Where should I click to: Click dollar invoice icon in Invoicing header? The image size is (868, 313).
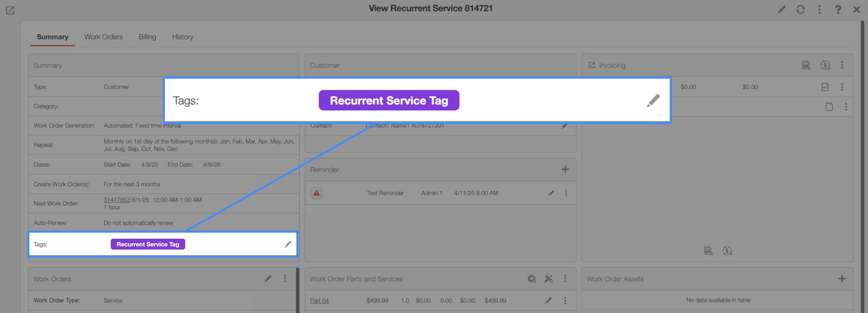(x=825, y=65)
